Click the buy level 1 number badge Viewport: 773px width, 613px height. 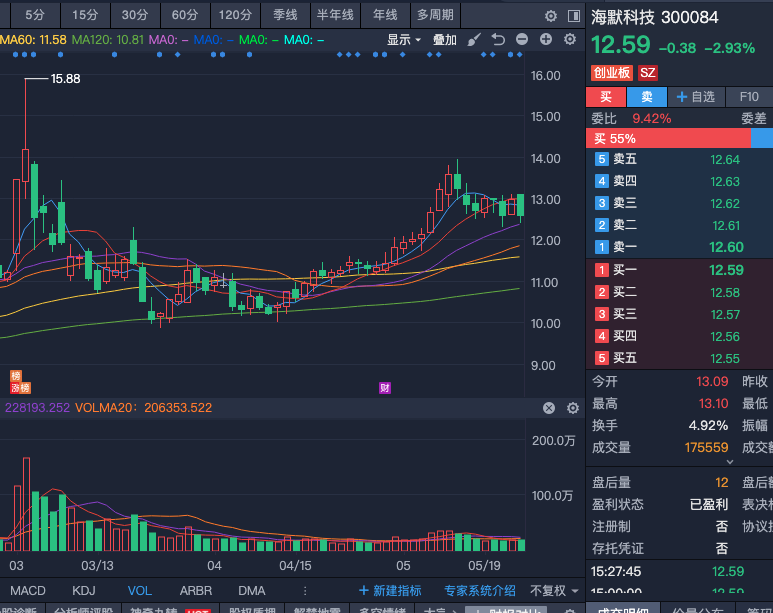click(601, 270)
